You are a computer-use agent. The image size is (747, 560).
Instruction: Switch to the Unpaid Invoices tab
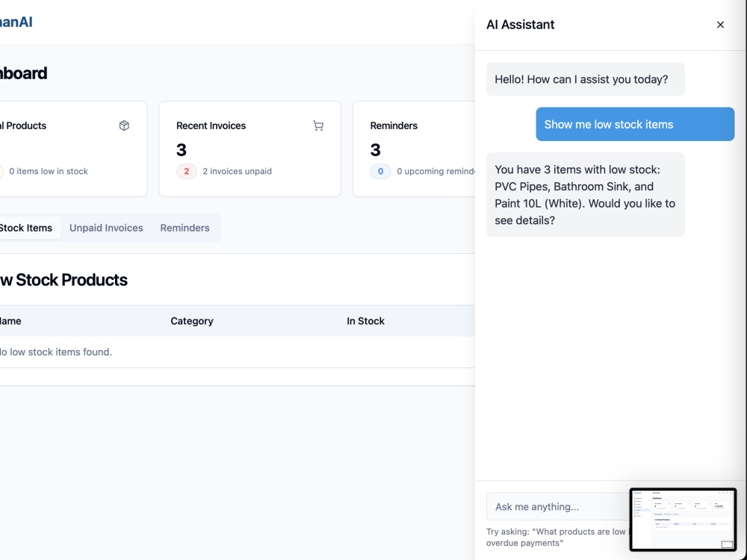tap(106, 228)
